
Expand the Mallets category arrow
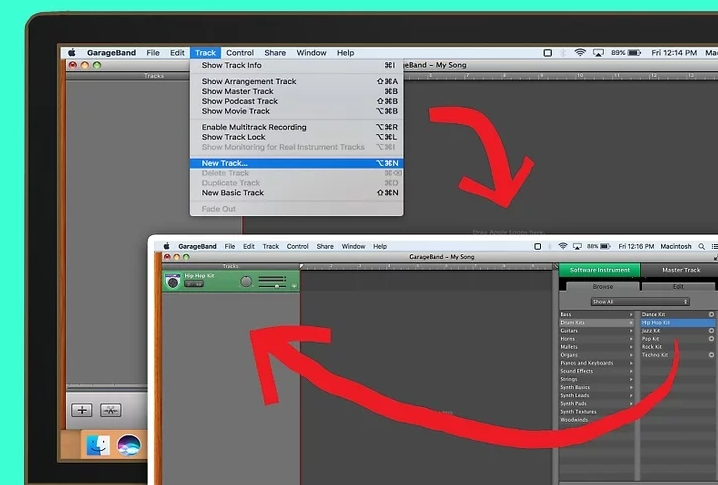point(631,347)
